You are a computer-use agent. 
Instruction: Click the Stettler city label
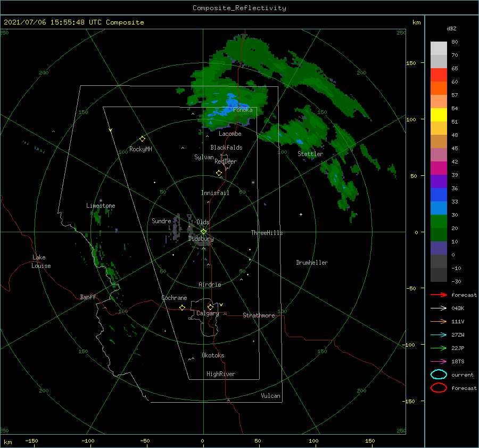click(310, 154)
